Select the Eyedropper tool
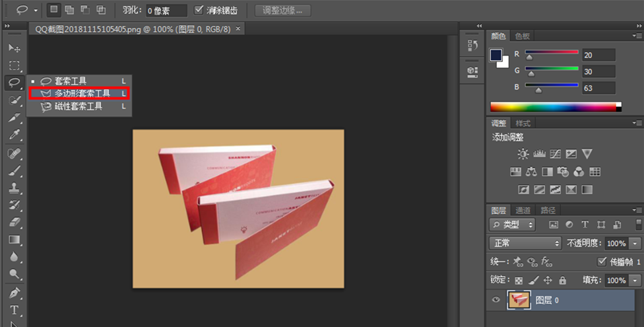This screenshot has height=327, width=644. click(x=14, y=135)
